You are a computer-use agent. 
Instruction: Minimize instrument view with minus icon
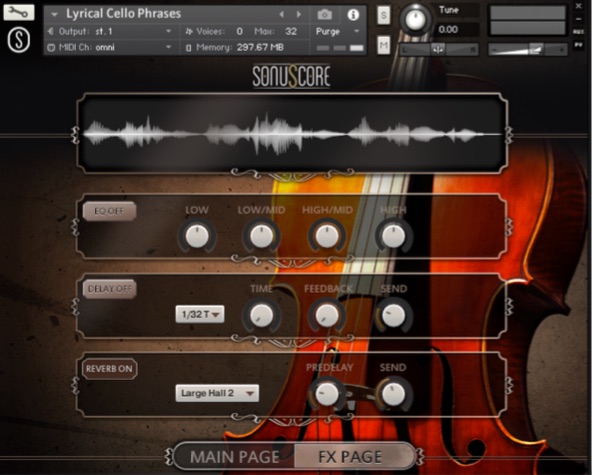[x=578, y=19]
